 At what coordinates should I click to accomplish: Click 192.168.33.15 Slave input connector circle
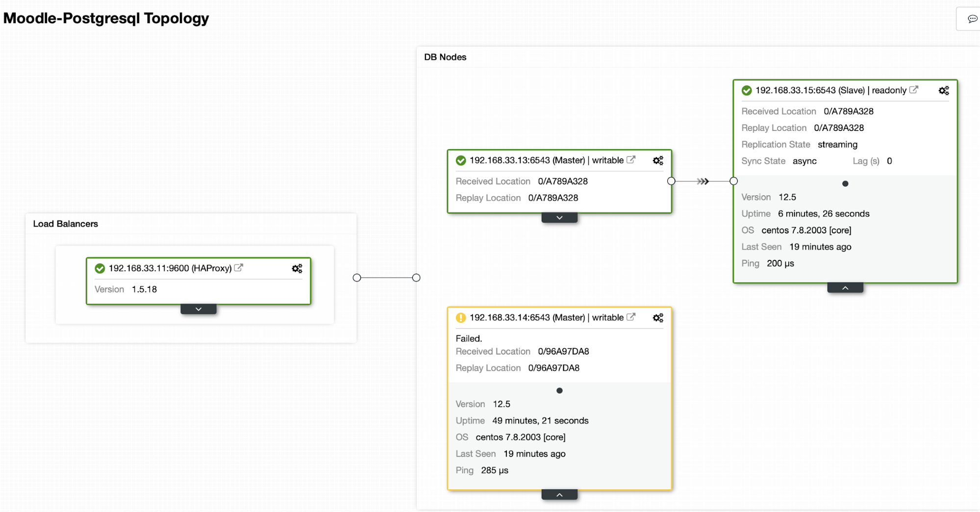click(x=733, y=181)
